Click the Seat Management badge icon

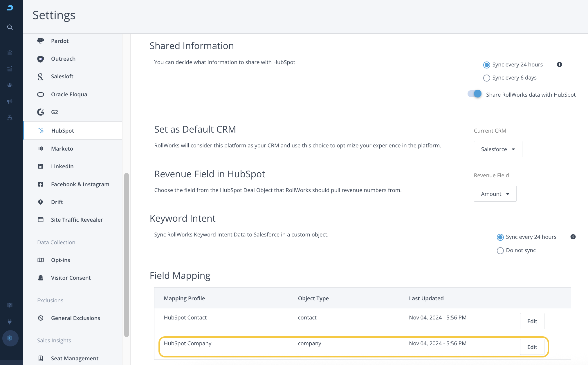point(41,358)
